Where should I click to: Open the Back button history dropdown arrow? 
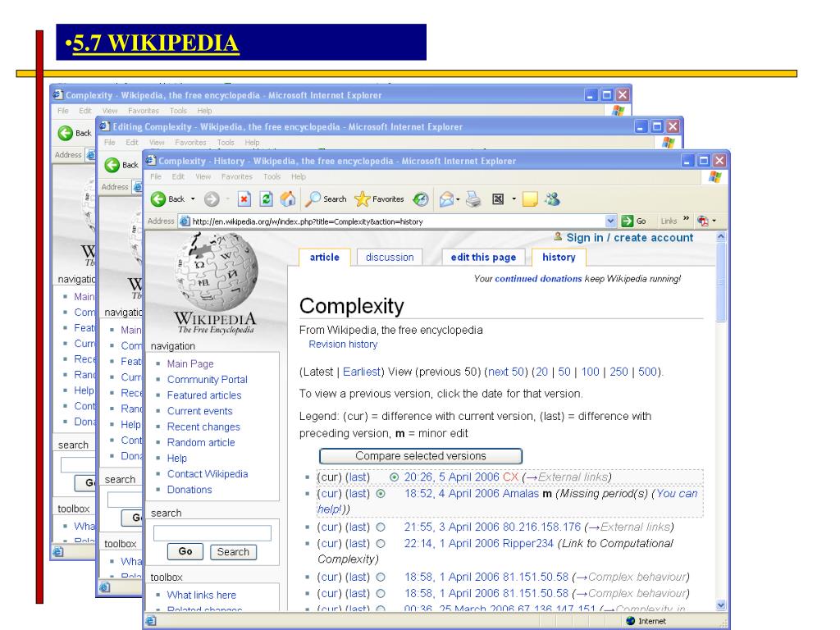pyautogui.click(x=193, y=199)
